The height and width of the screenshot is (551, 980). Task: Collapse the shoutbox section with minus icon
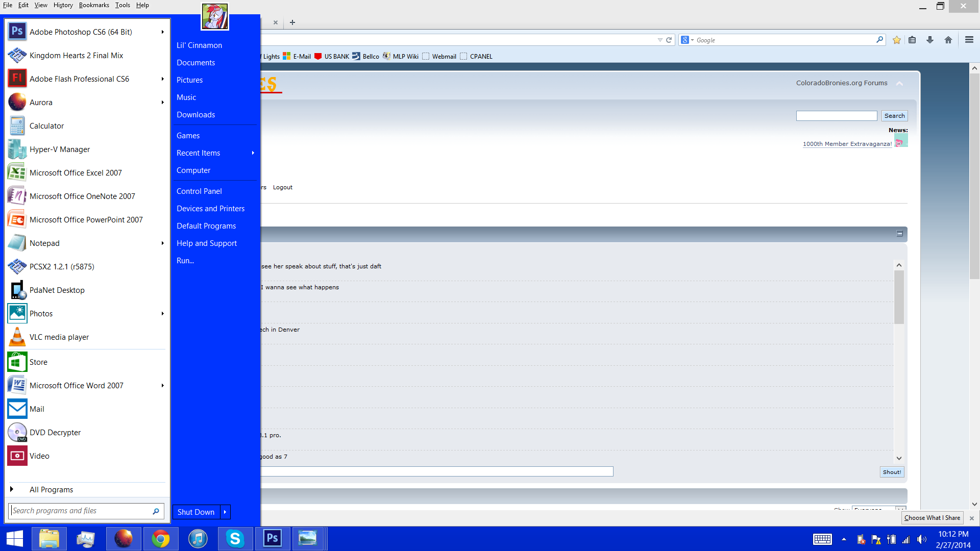click(x=899, y=234)
